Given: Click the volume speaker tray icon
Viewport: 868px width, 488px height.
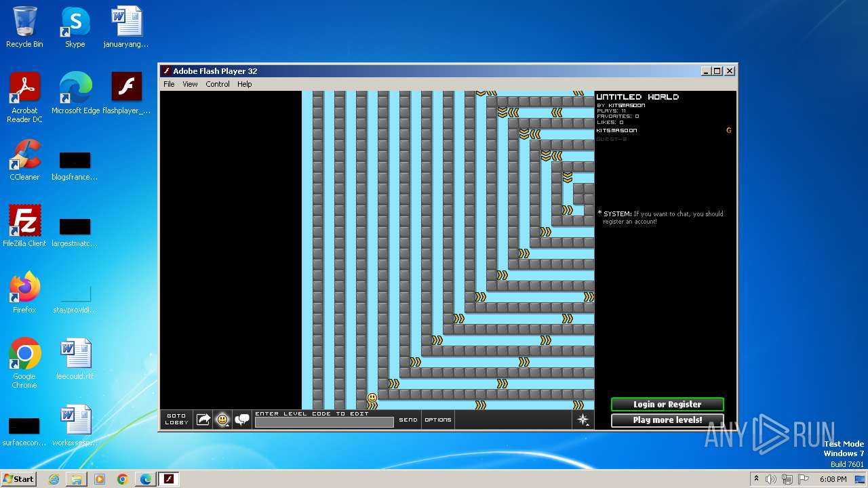Looking at the screenshot, I should click(x=771, y=479).
